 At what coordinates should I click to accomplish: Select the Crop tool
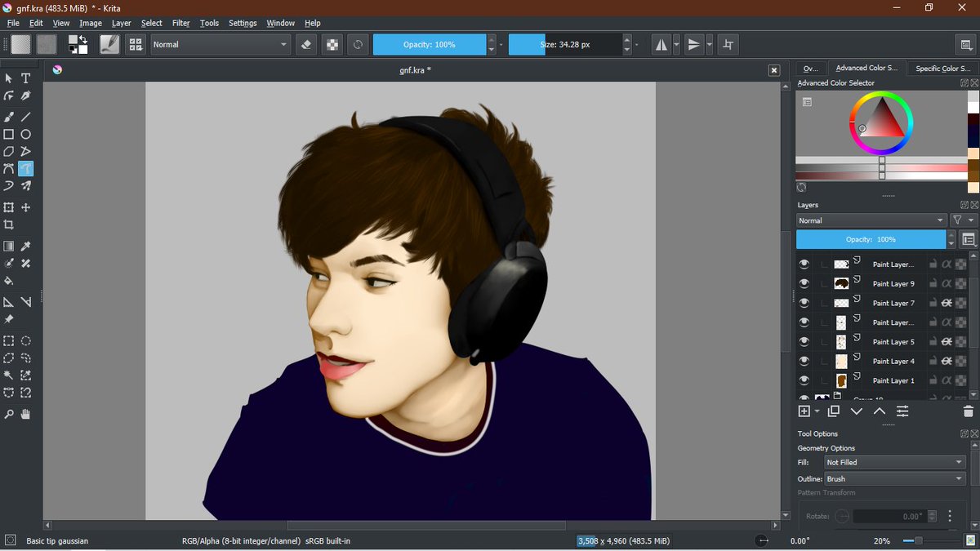[x=9, y=225]
